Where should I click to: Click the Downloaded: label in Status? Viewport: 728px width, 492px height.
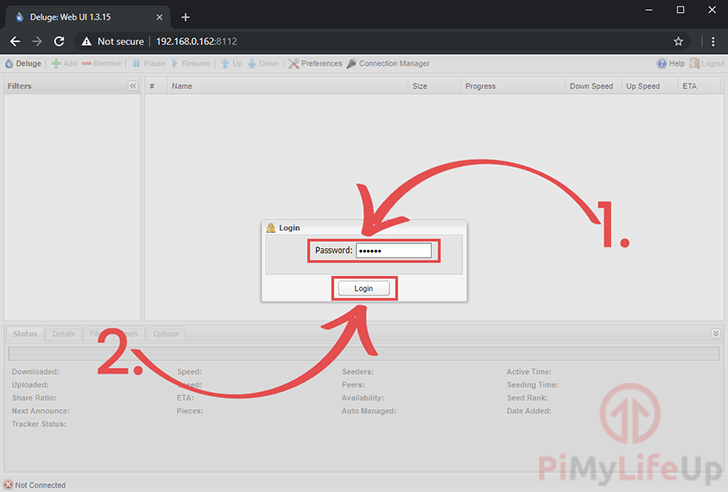point(36,372)
